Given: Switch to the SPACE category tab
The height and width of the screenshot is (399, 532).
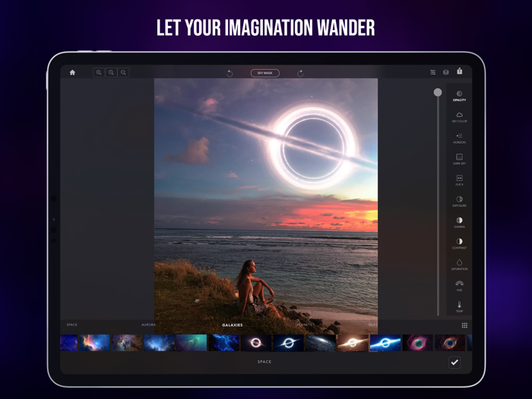Looking at the screenshot, I should click(x=72, y=325).
